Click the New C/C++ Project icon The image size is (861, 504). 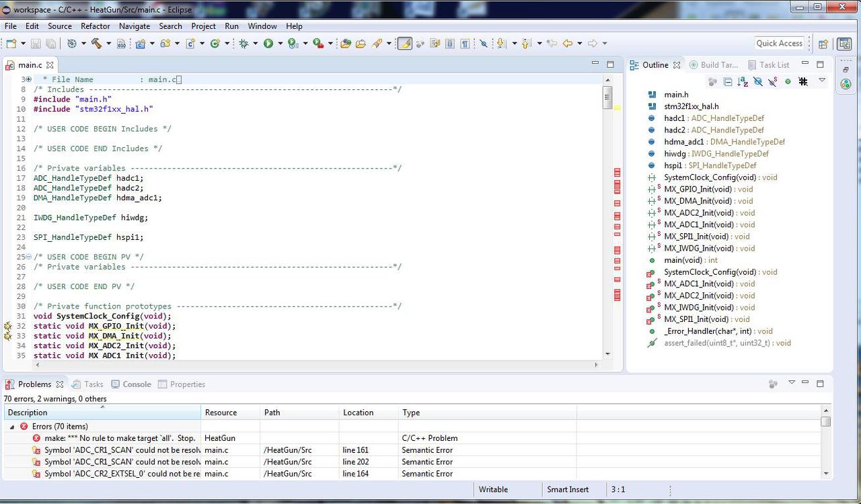[141, 44]
